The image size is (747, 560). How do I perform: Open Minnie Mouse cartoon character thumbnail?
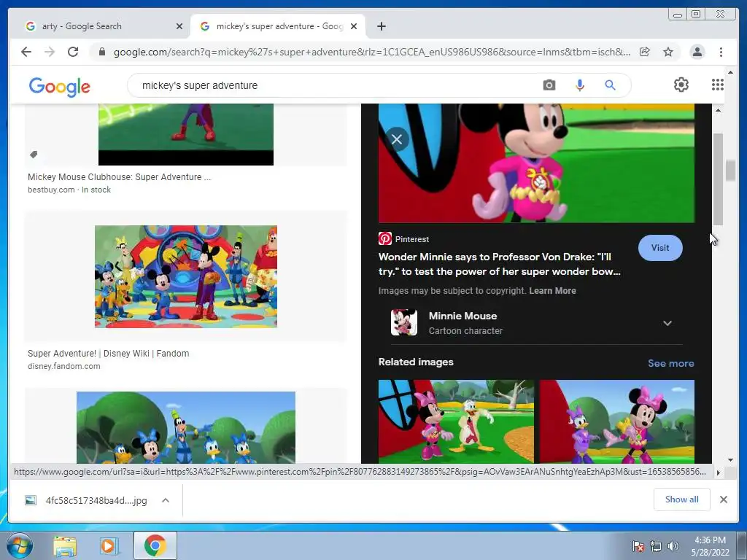pyautogui.click(x=404, y=322)
